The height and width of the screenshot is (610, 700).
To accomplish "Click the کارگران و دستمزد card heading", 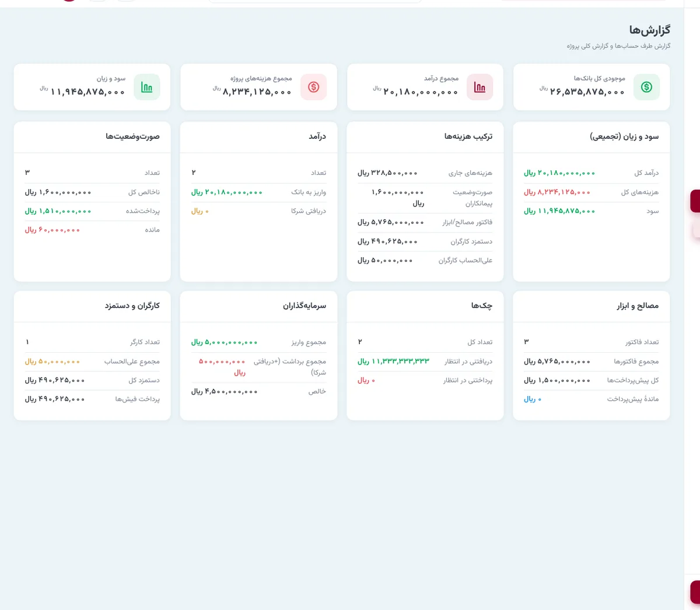I will click(x=132, y=306).
